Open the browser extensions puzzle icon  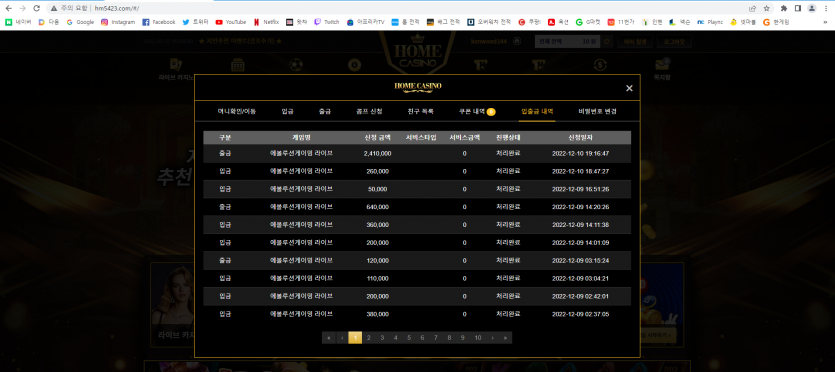coord(784,8)
